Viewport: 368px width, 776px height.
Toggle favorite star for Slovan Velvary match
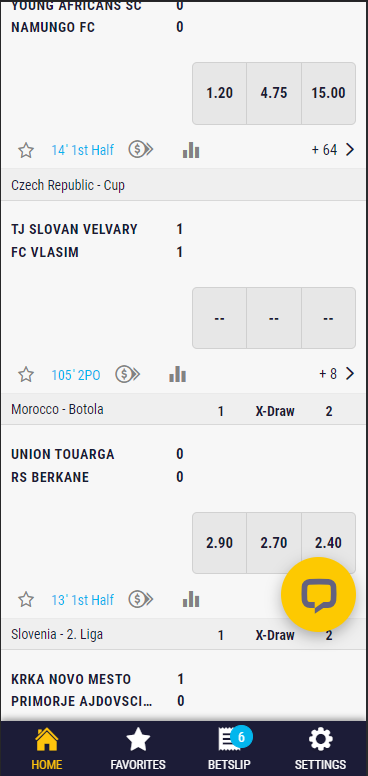[x=26, y=375]
